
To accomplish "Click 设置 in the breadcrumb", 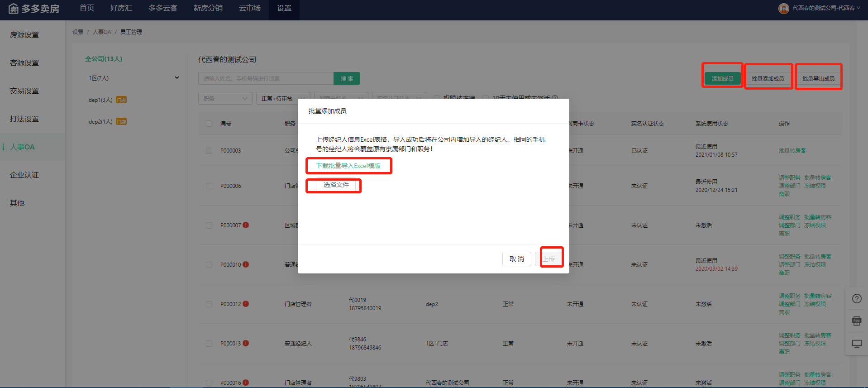I will pos(78,32).
